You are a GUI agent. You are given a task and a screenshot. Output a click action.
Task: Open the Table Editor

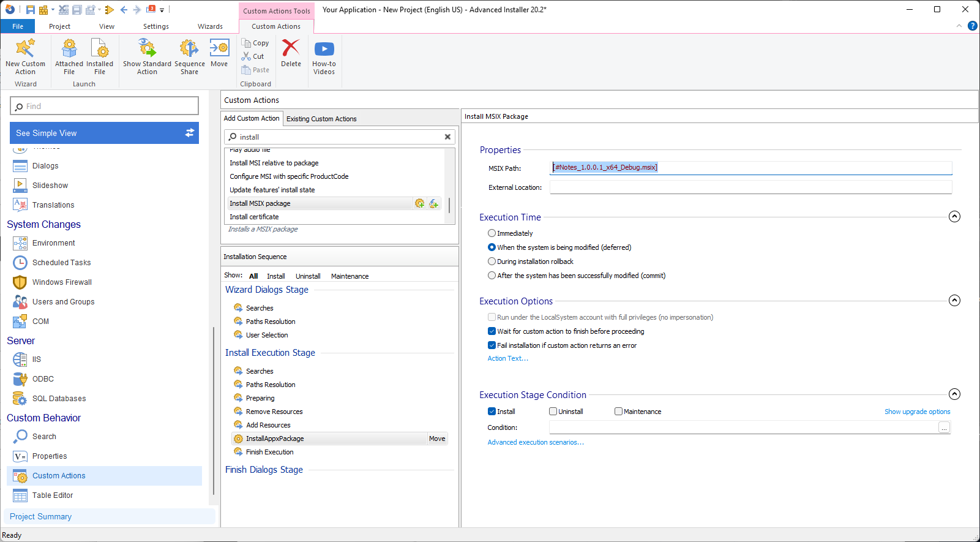click(x=53, y=495)
